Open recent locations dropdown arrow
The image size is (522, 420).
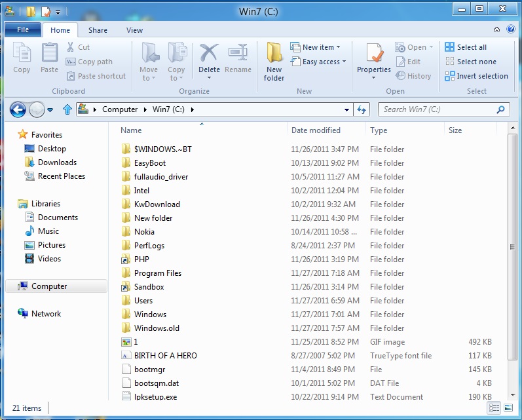tap(50, 109)
